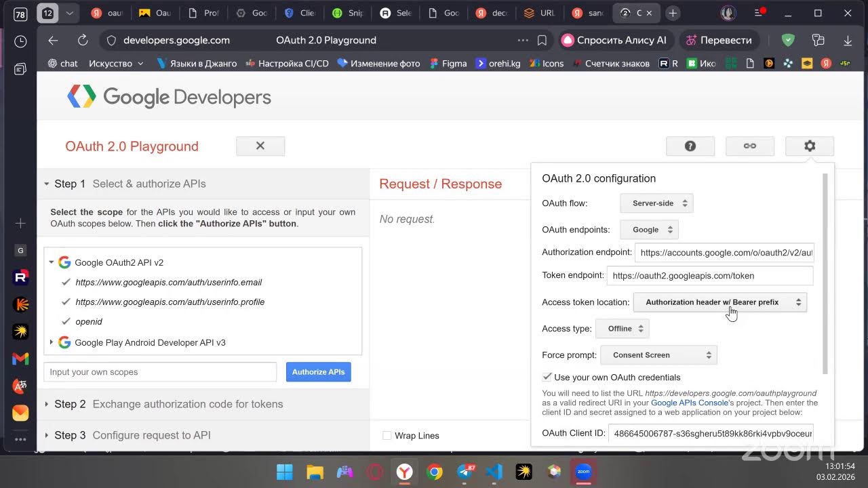Bookmark this page icon in address bar
This screenshot has width=868, height=488.
click(542, 40)
